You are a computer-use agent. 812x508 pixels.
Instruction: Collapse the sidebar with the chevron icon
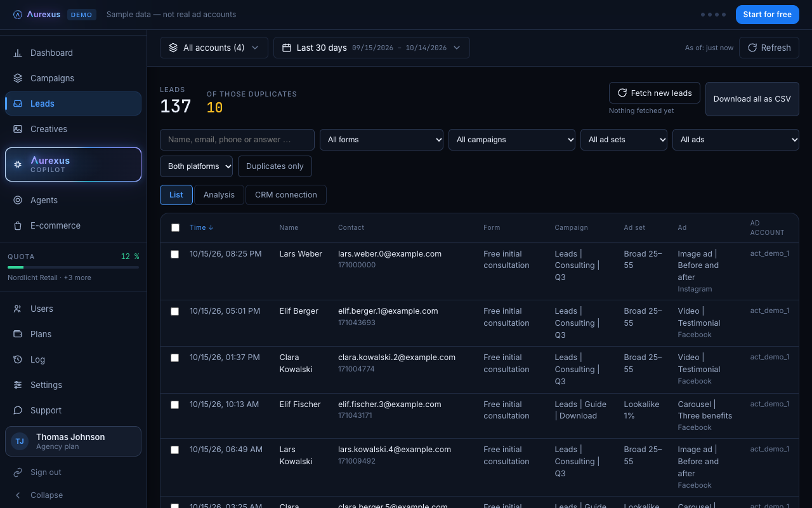pos(18,495)
